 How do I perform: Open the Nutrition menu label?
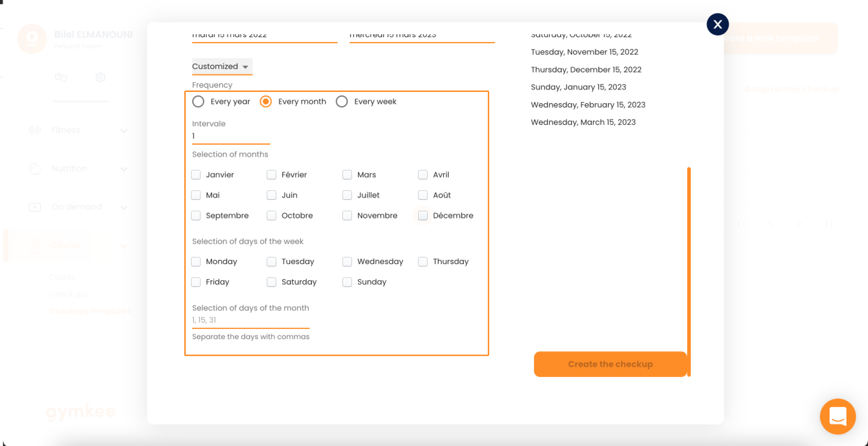69,168
